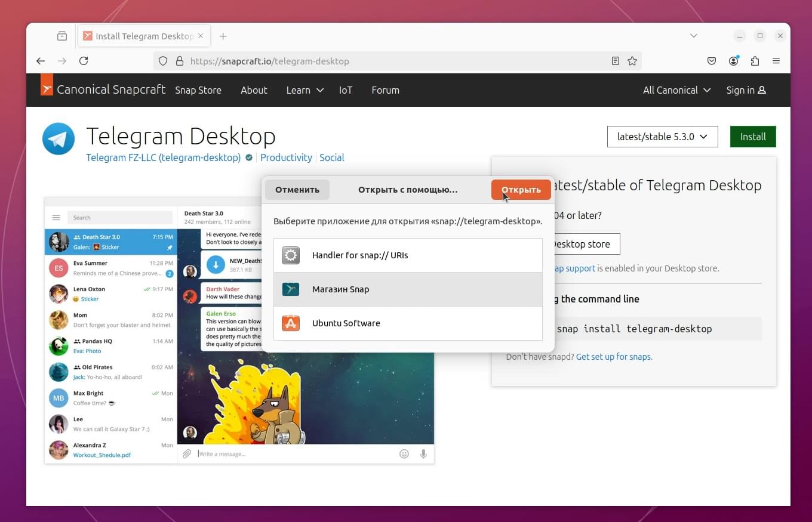Open the About menu item
Screen dimensions: 812x522
coord(254,90)
